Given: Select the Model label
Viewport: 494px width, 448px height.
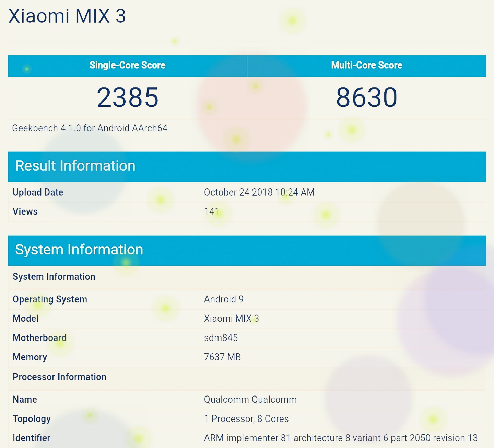Looking at the screenshot, I should click(x=25, y=319).
